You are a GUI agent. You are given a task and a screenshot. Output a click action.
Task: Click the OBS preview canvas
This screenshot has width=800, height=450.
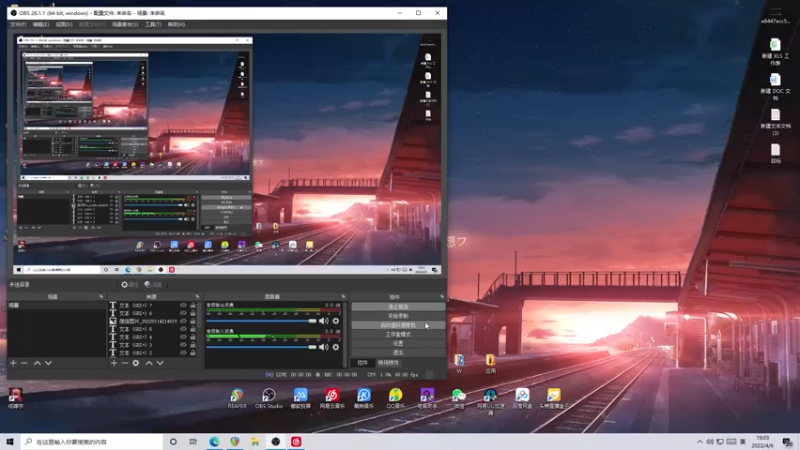(227, 155)
